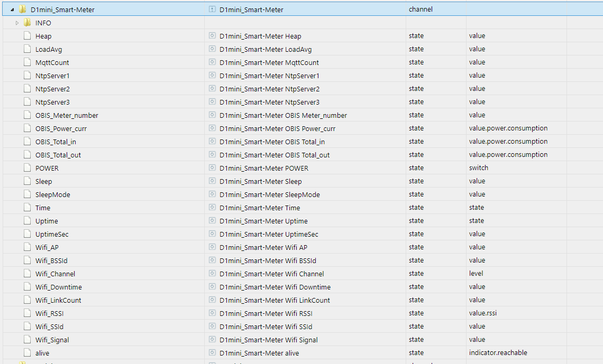Click state icon for Wifi Signal name

(x=212, y=339)
